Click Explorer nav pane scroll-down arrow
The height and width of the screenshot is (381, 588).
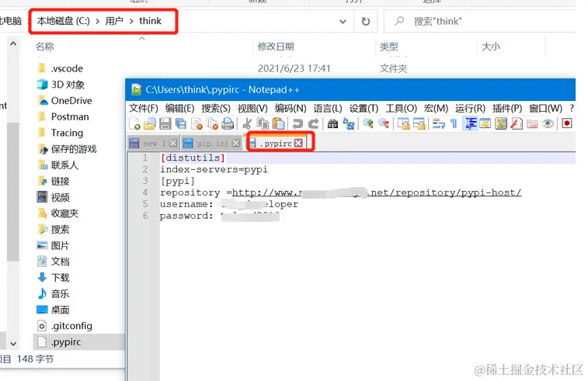(13, 343)
